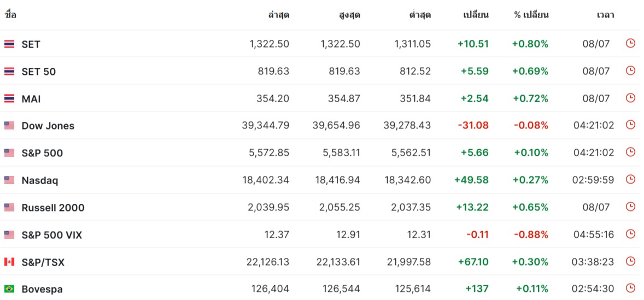The height and width of the screenshot is (300, 644).
Task: Open the Bovespa index link
Action: click(x=42, y=289)
